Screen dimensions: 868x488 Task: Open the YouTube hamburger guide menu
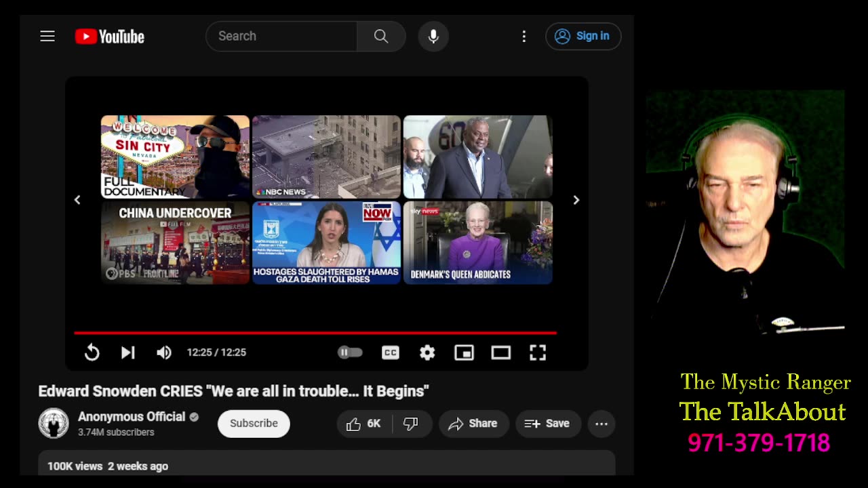pos(47,37)
